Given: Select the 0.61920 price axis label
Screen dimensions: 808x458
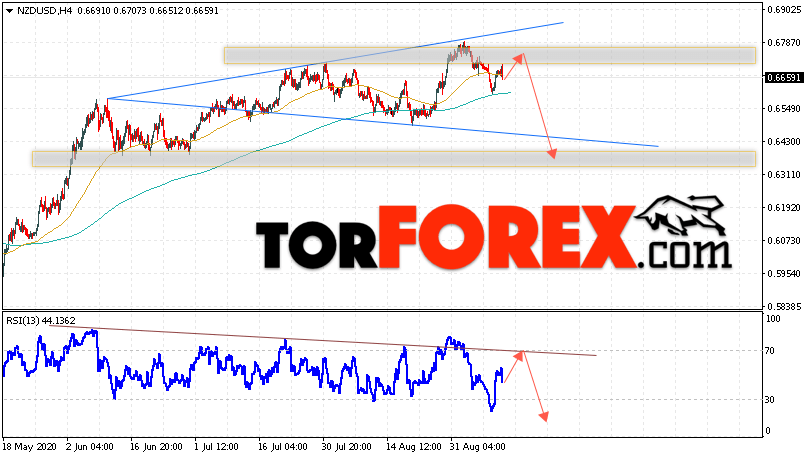Looking at the screenshot, I should point(784,208).
